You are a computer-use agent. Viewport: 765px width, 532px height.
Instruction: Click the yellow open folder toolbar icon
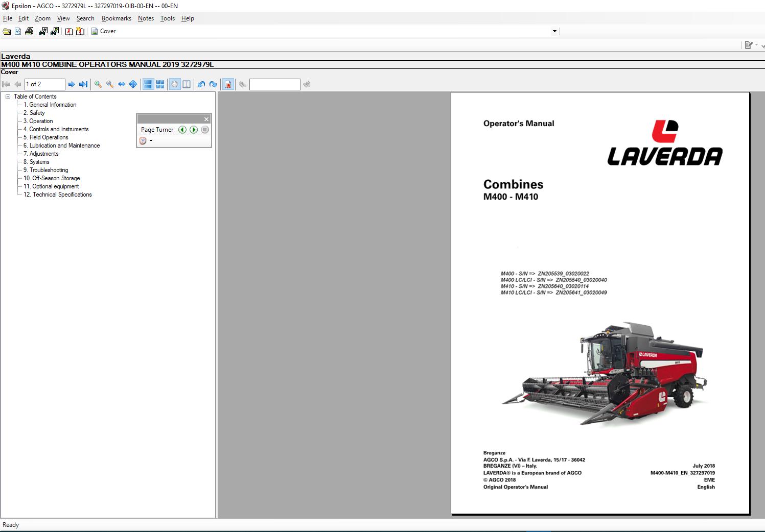[x=7, y=31]
